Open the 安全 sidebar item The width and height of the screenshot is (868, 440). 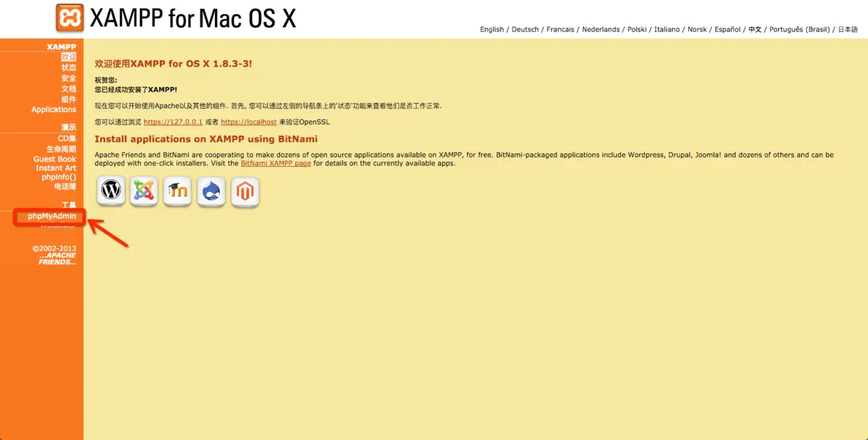click(69, 78)
